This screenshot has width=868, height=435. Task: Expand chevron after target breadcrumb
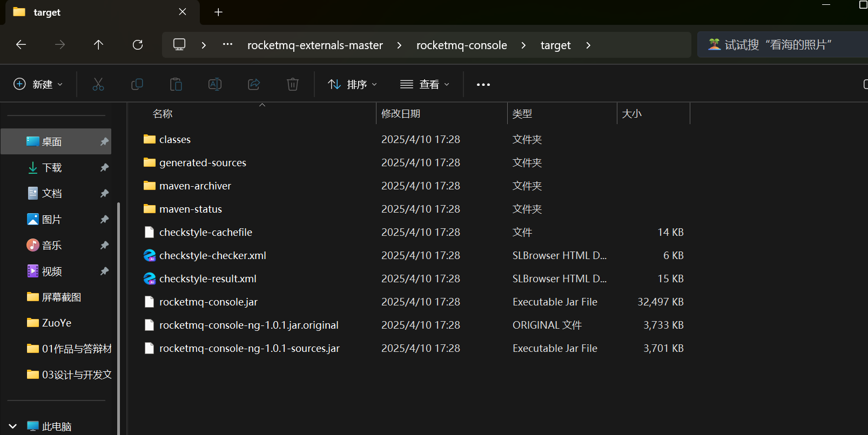pos(588,45)
